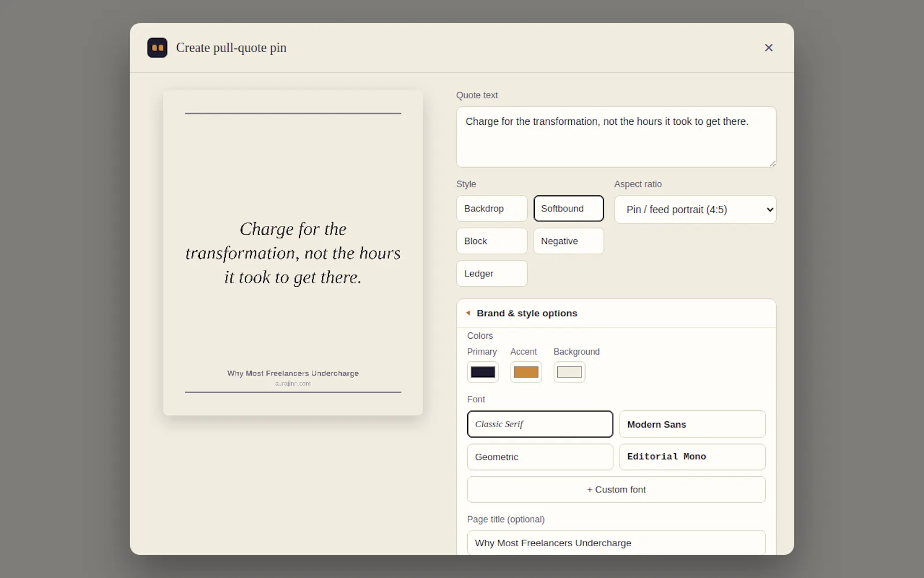Choose the Classic Serif font

(540, 424)
